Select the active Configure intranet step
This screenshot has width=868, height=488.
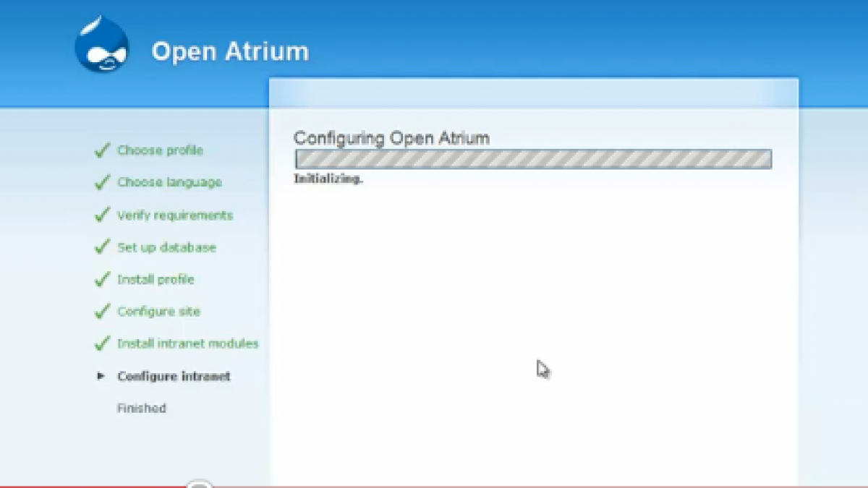[x=174, y=376]
